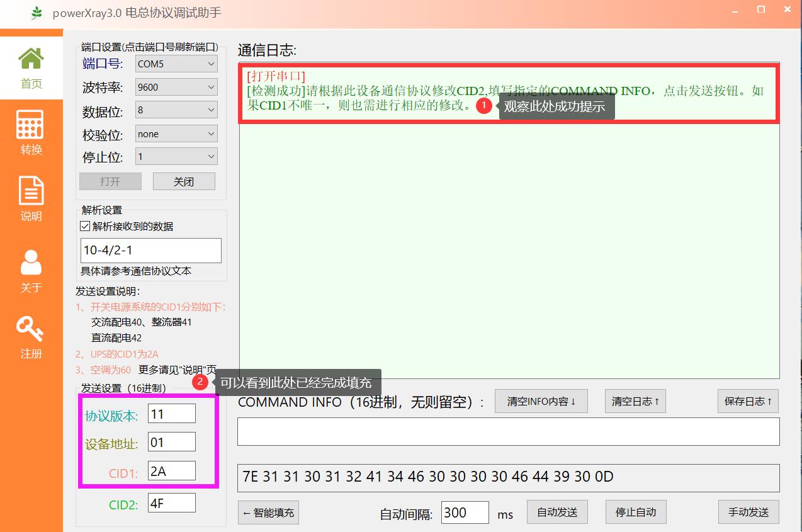
Task: Click the [检测成功] log message
Action: [x=505, y=98]
